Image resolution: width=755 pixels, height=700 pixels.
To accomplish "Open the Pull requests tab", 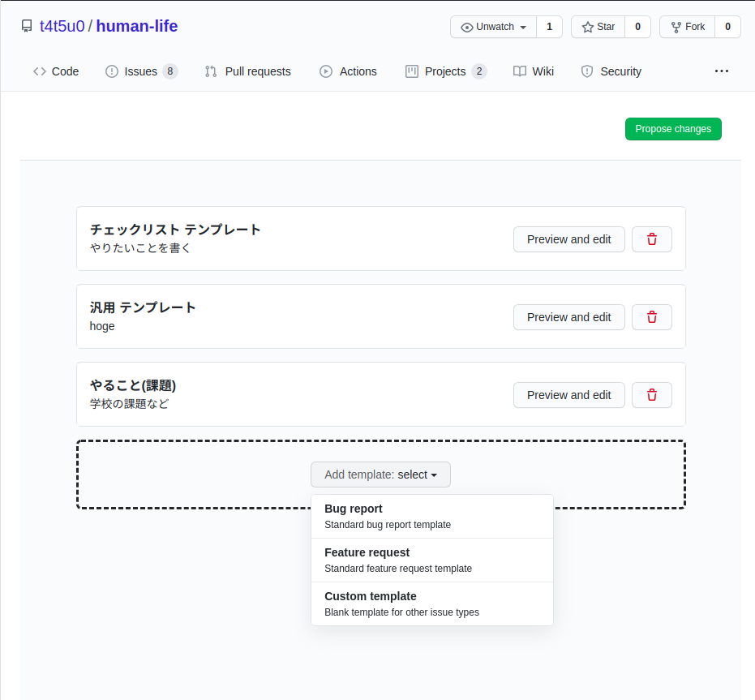I will [x=247, y=71].
